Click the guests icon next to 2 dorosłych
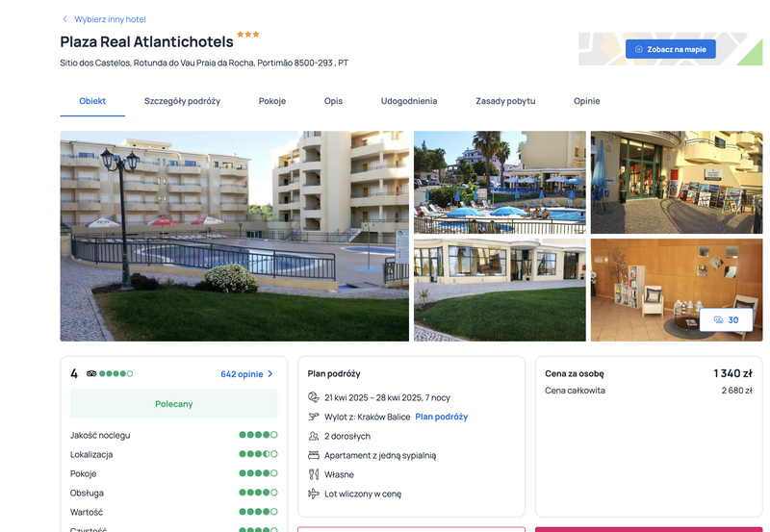Viewport: 770px width, 532px height. pos(314,436)
